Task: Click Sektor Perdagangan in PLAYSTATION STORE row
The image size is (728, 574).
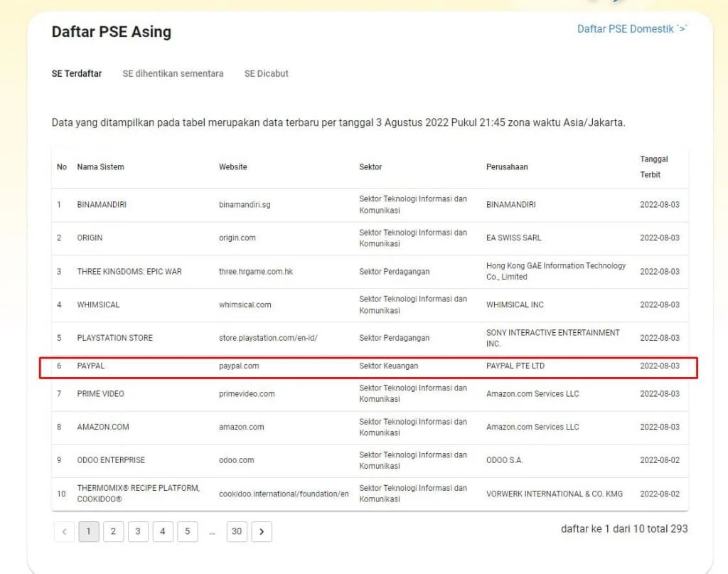Action: [x=394, y=338]
